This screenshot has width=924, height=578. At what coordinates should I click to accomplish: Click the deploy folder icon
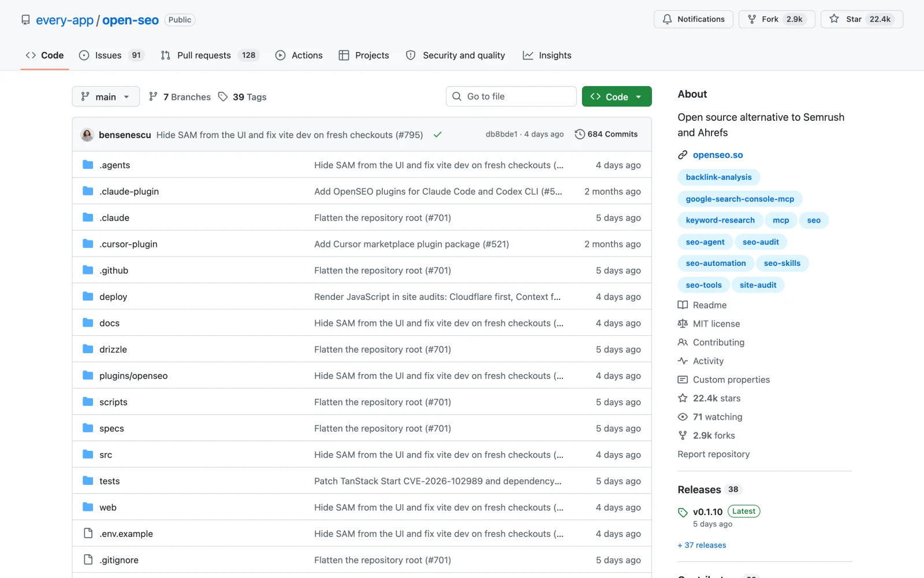coord(88,297)
